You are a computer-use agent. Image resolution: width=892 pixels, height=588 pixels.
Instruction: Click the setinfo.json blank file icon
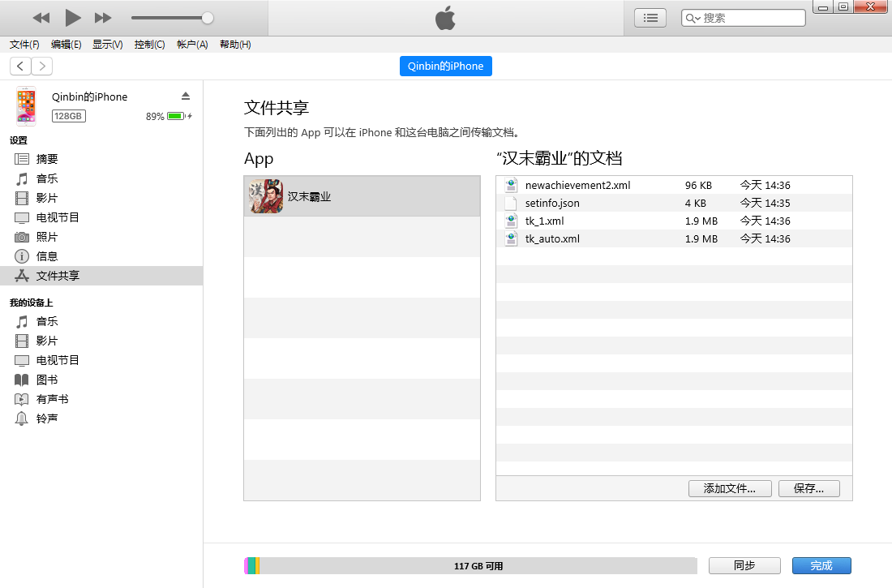tap(511, 204)
